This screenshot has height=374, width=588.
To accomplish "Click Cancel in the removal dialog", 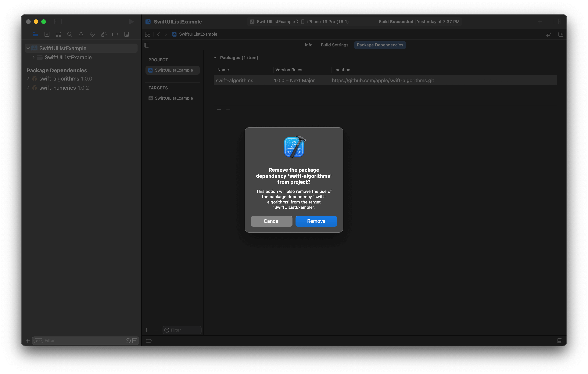I will [x=271, y=221].
